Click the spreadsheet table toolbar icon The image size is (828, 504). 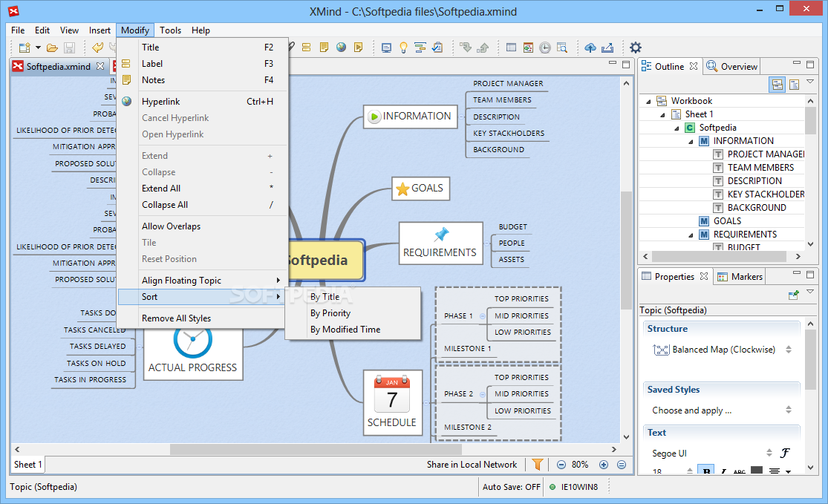(511, 48)
